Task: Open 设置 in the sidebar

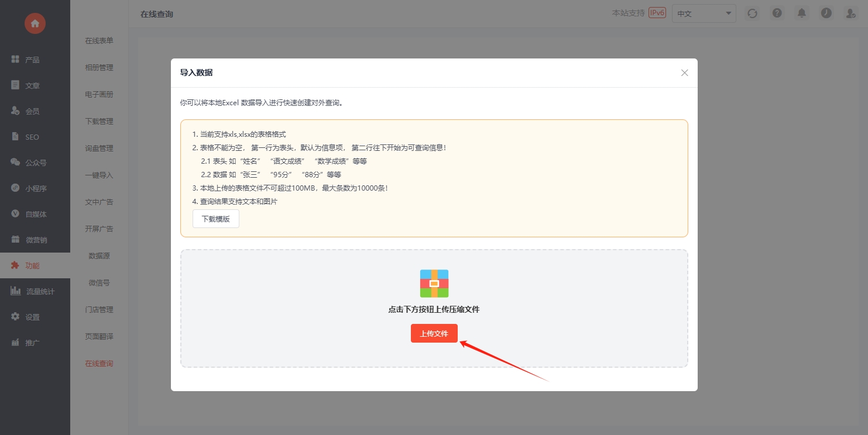Action: [32, 317]
